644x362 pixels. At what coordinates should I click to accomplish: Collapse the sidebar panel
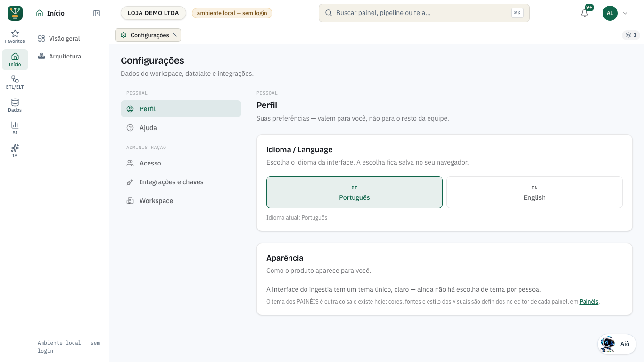97,13
